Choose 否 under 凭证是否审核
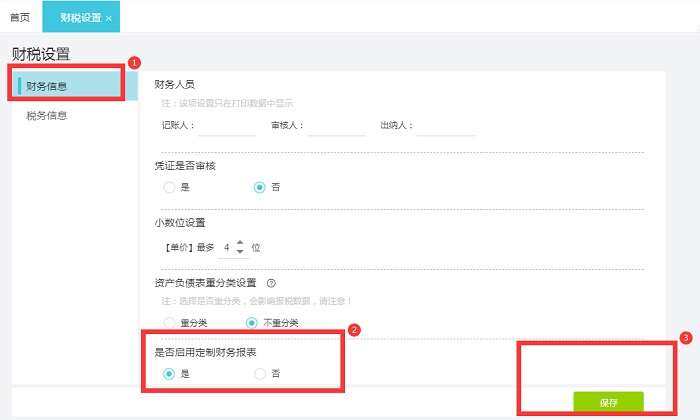This screenshot has width=700, height=420. click(x=260, y=187)
